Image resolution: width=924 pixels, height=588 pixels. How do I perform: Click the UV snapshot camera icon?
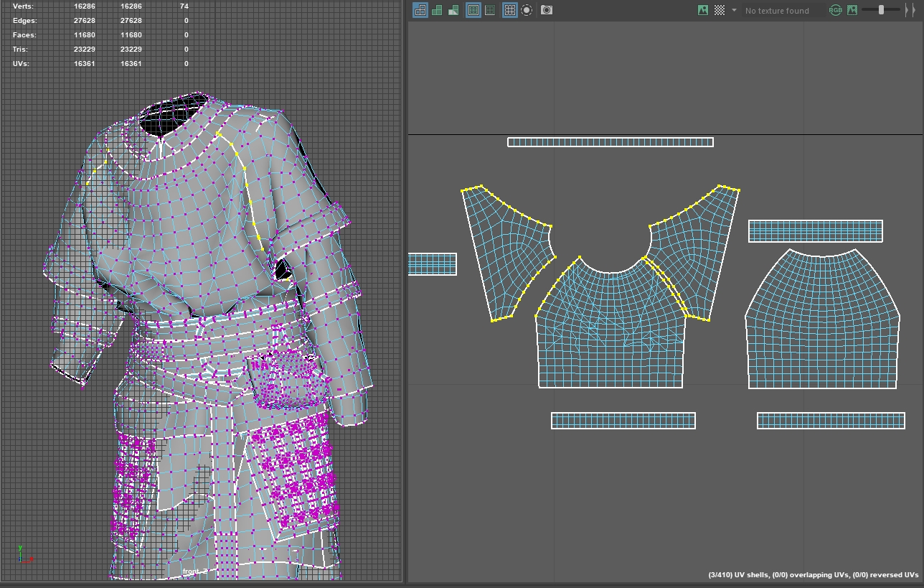click(546, 10)
